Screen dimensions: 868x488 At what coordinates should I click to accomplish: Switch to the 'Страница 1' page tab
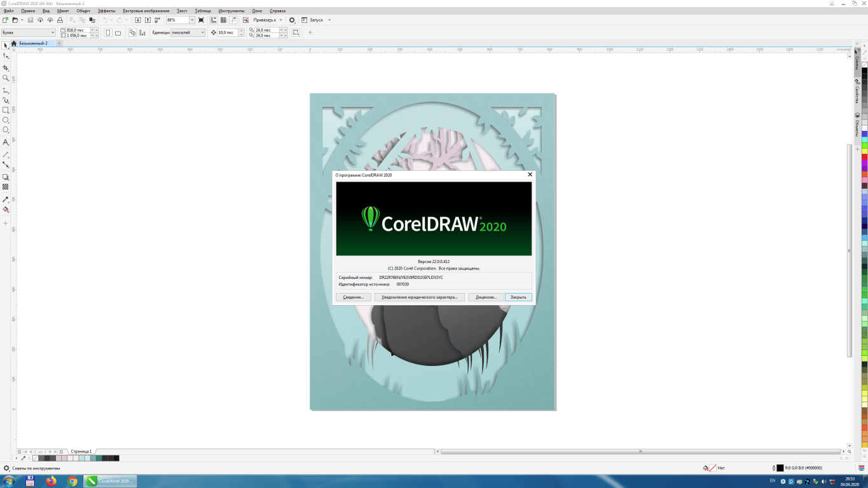pyautogui.click(x=81, y=451)
